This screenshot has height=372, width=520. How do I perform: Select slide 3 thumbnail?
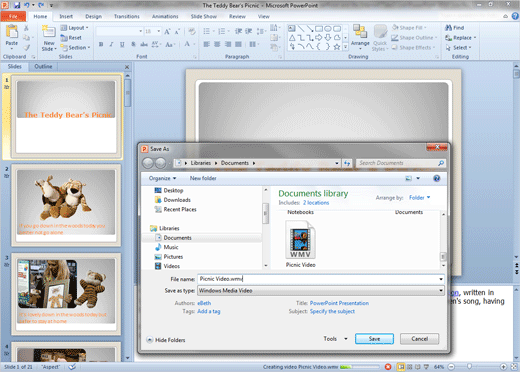66,294
